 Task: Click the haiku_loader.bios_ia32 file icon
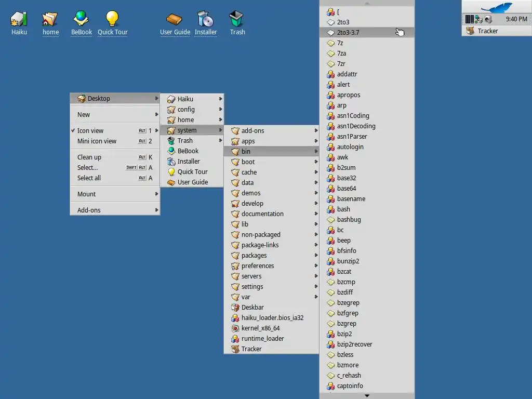(235, 318)
